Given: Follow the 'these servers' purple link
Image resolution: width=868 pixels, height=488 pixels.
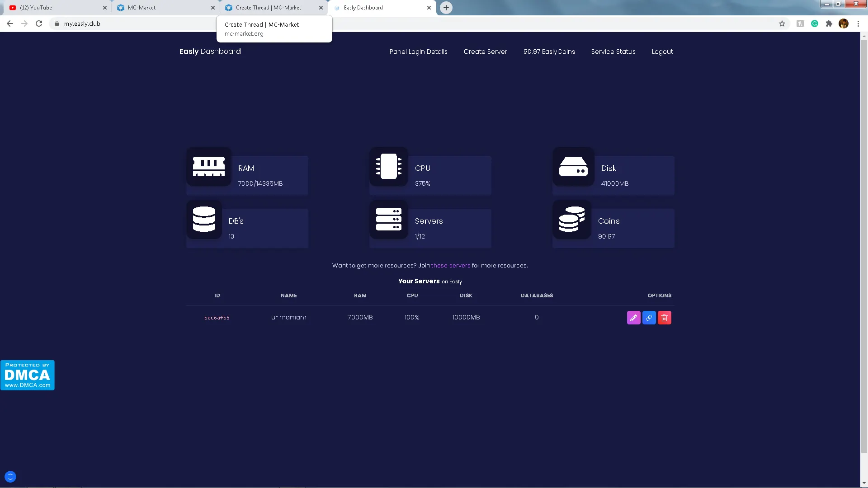Looking at the screenshot, I should (x=450, y=265).
